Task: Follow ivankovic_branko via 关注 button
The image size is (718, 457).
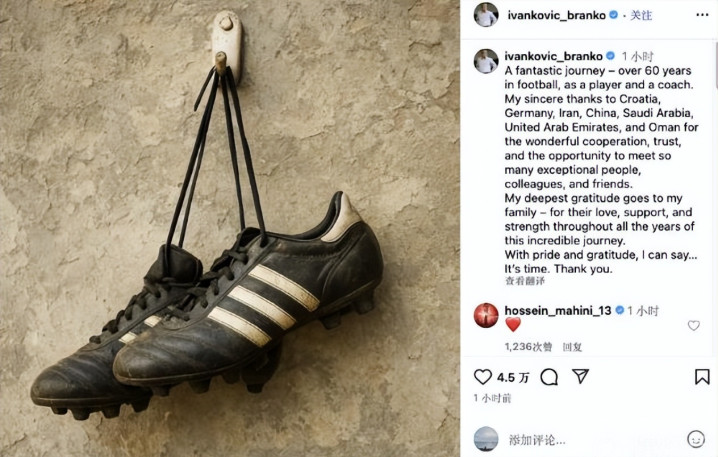Action: [641, 16]
